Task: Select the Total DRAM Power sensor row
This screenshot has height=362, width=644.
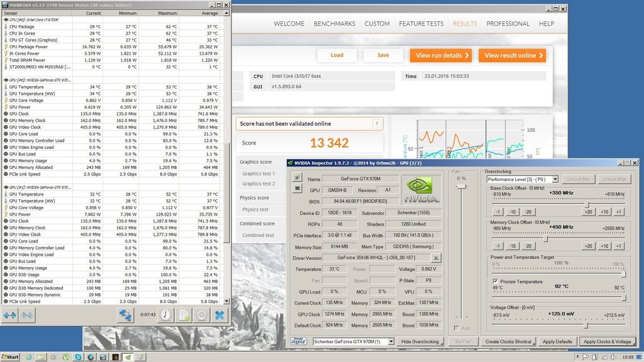Action: pyautogui.click(x=111, y=60)
